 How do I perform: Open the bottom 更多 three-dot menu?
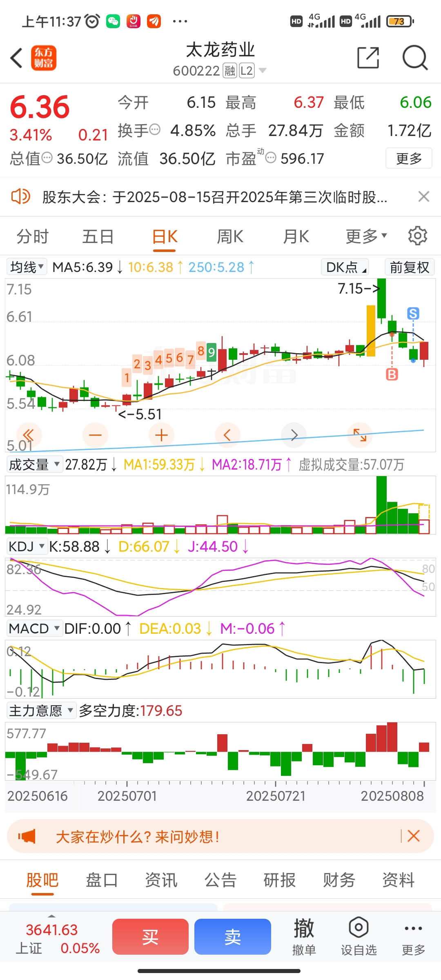413,937
